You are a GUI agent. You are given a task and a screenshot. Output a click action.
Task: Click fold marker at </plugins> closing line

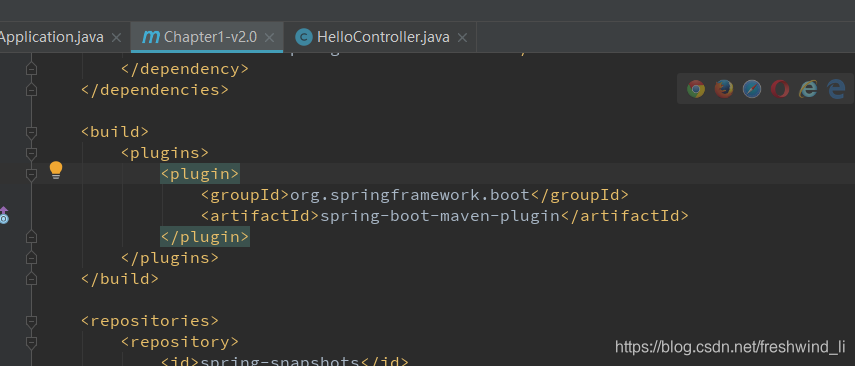coord(32,258)
